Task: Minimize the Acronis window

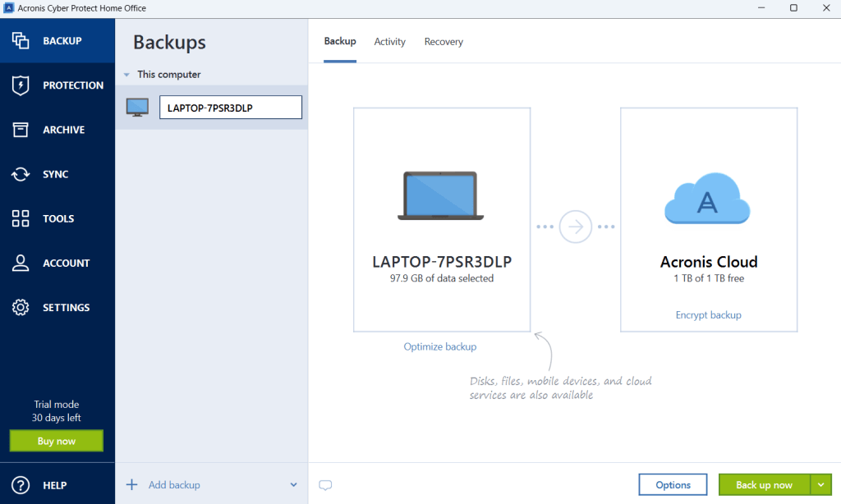Action: click(761, 8)
